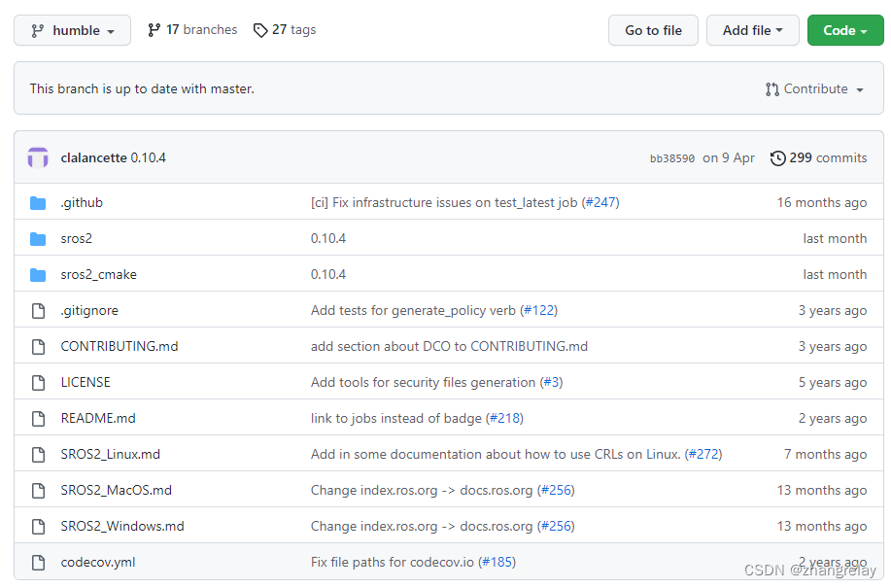Click the history clock icon beside 299 commits
Screen dimensions: 891x588
(778, 158)
